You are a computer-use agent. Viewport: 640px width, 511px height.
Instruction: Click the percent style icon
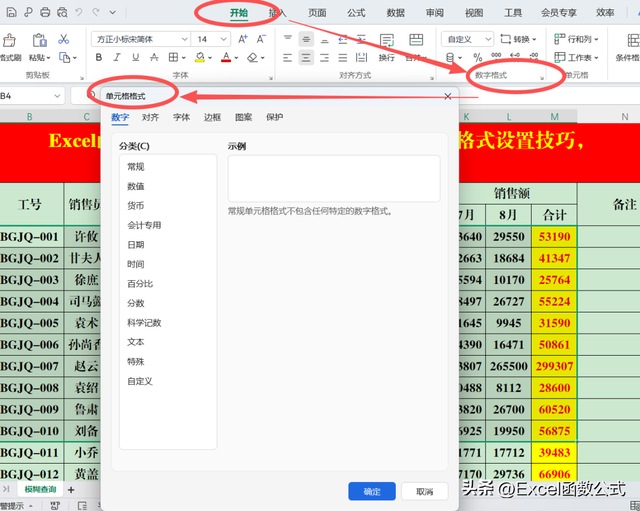pos(478,58)
